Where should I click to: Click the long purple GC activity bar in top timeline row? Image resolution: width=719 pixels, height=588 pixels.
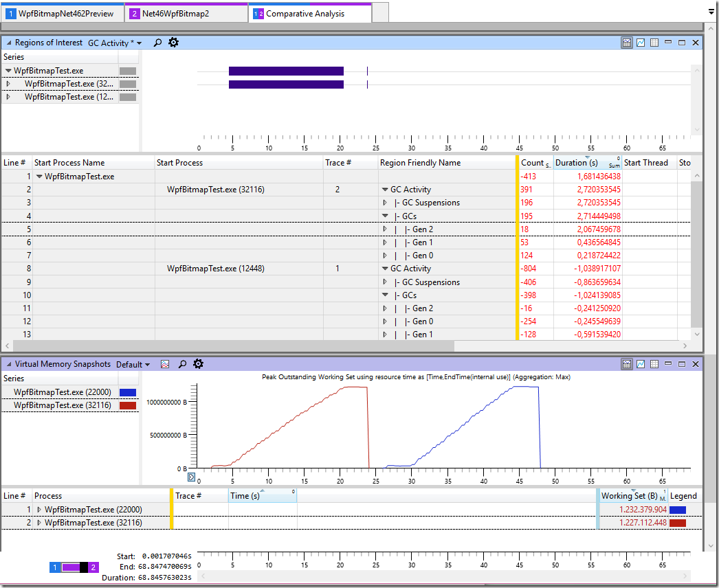point(286,71)
